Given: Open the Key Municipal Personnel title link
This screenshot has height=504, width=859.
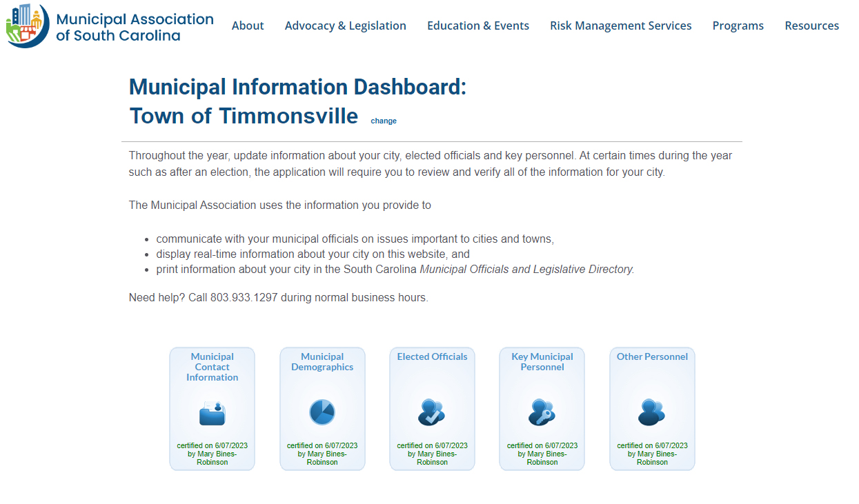Looking at the screenshot, I should (542, 362).
